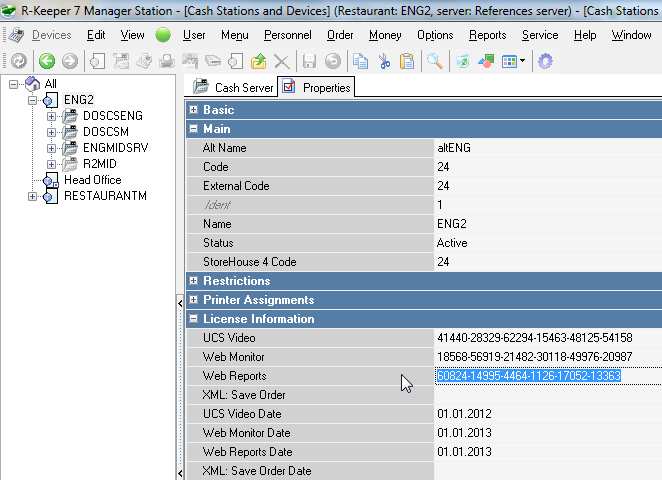Click the empty XML: Save Order value cell
The height and width of the screenshot is (480, 662).
point(548,395)
